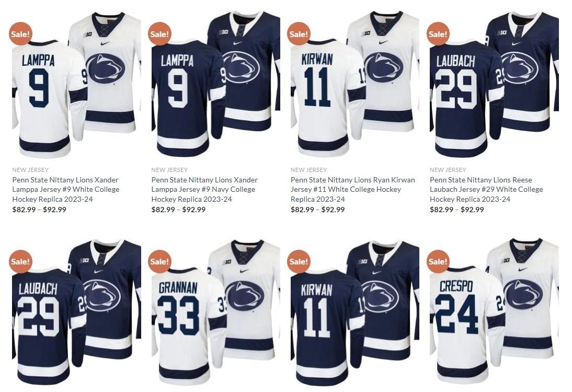Open Xander Lamppa #9 White jersey title link
The height and width of the screenshot is (392, 572).
point(66,189)
